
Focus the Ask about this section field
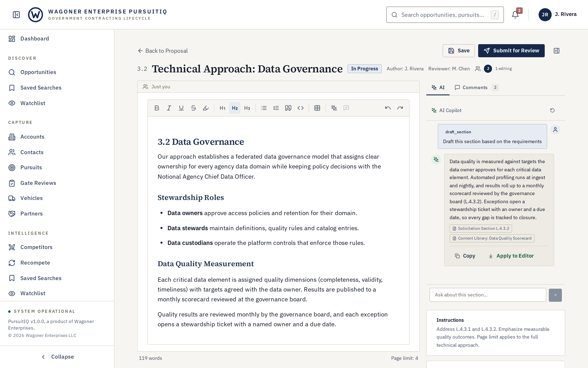coord(488,295)
